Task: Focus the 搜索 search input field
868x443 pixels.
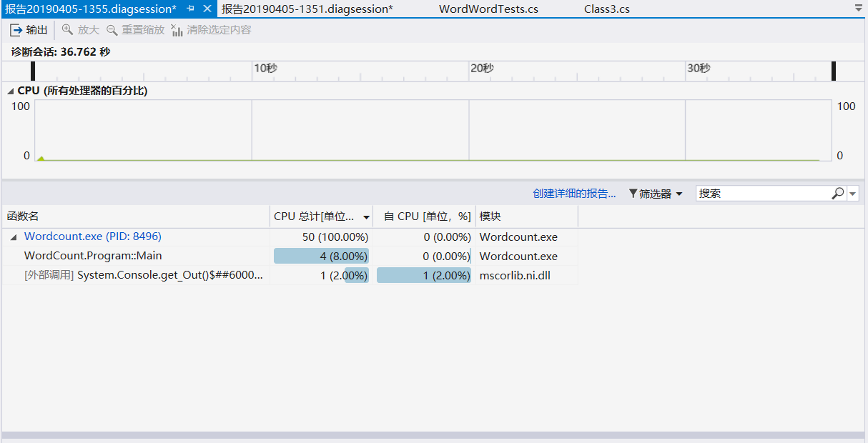Action: tap(762, 194)
